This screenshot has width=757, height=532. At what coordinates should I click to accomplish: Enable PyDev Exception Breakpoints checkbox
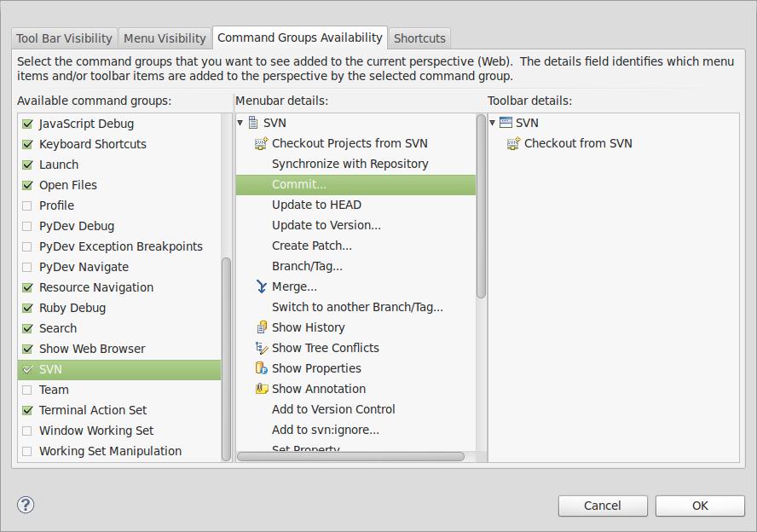click(27, 246)
